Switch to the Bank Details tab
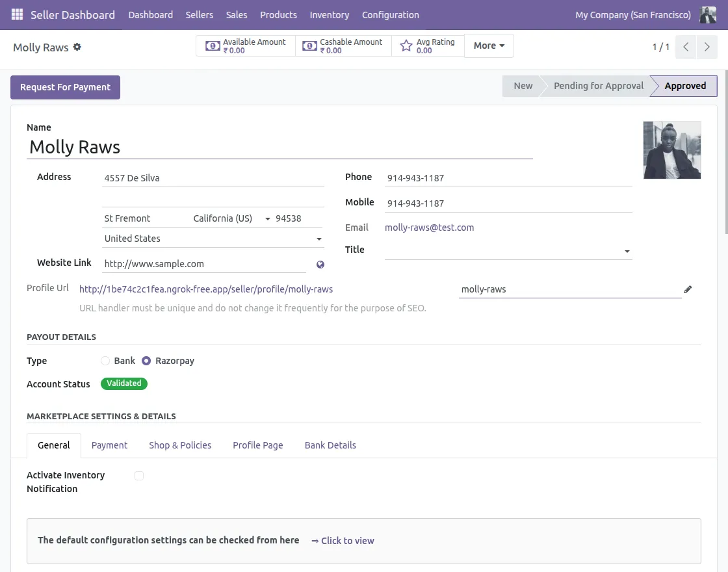The width and height of the screenshot is (728, 572). click(x=330, y=445)
